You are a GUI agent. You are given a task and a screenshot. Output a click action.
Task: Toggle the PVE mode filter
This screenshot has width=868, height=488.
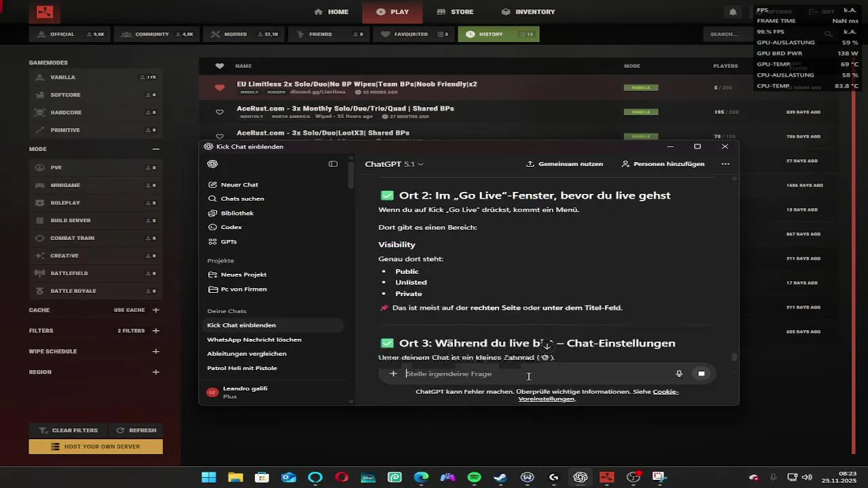[x=96, y=167]
